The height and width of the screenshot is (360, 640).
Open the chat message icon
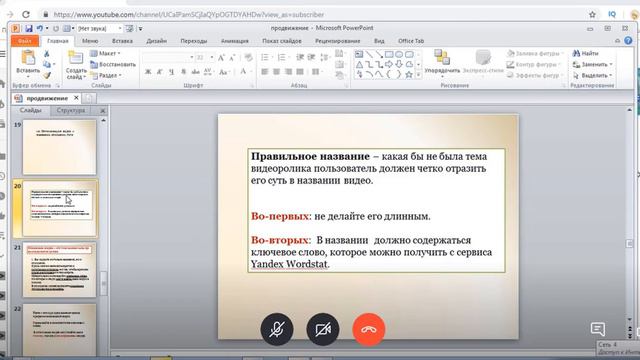(598, 329)
